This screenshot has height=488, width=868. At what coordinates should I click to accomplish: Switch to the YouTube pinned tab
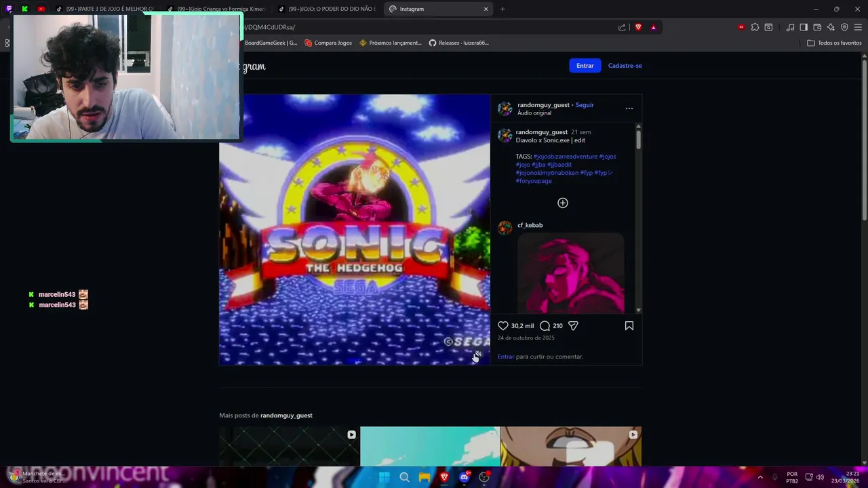[x=41, y=9]
